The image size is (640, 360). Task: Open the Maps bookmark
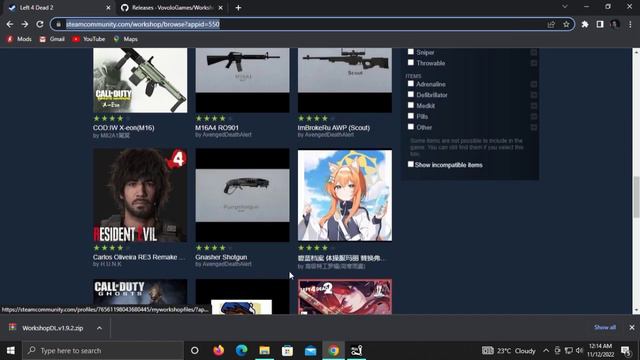[125, 39]
